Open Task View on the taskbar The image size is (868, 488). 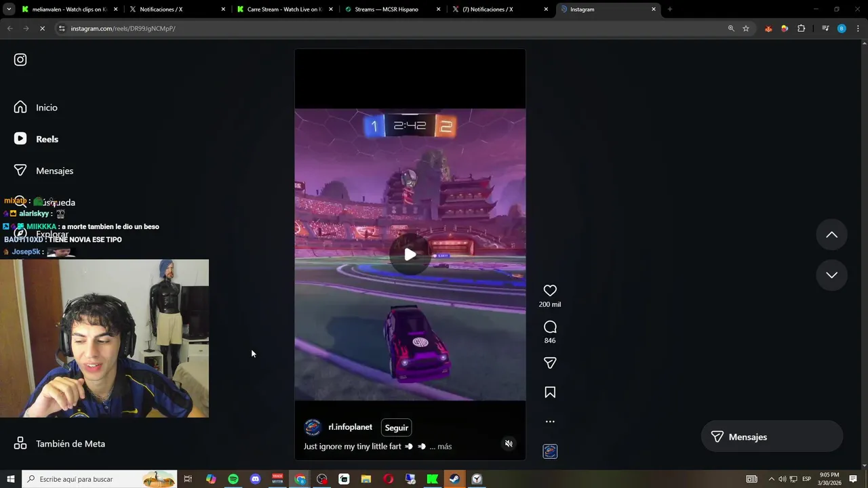(x=188, y=479)
